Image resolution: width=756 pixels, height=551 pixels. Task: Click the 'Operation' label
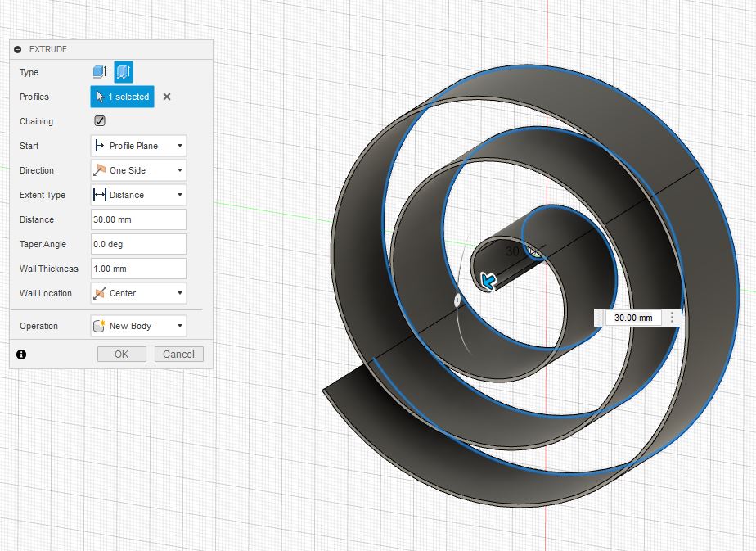click(38, 326)
